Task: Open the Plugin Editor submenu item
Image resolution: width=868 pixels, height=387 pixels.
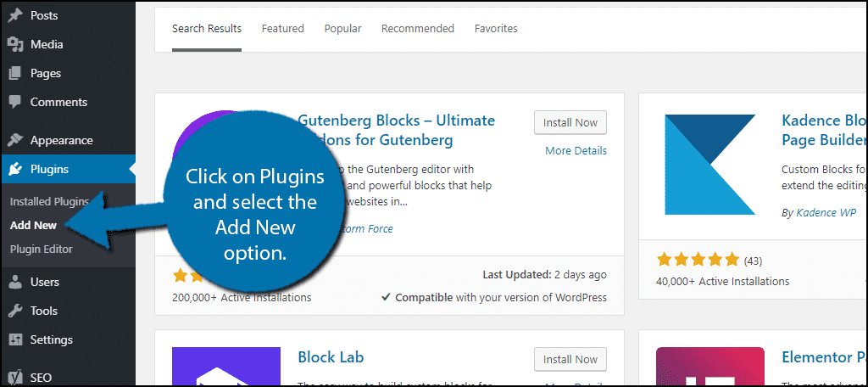Action: (41, 249)
